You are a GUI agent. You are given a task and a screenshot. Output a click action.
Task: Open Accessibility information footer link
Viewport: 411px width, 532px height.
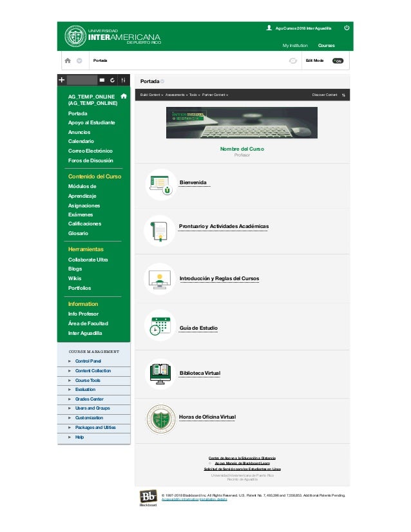pyautogui.click(x=180, y=499)
